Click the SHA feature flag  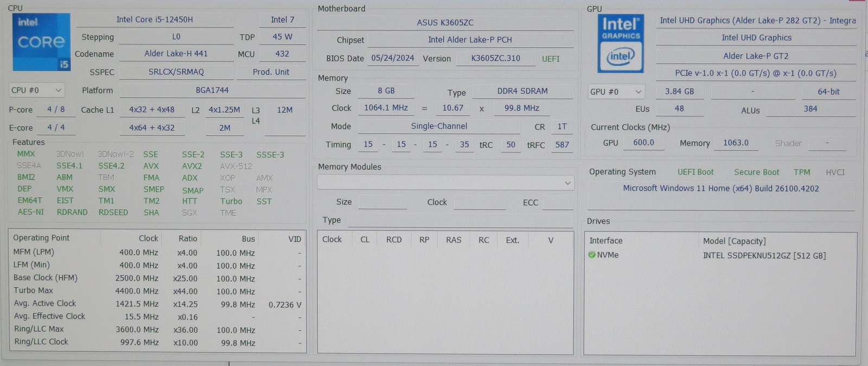pos(151,212)
